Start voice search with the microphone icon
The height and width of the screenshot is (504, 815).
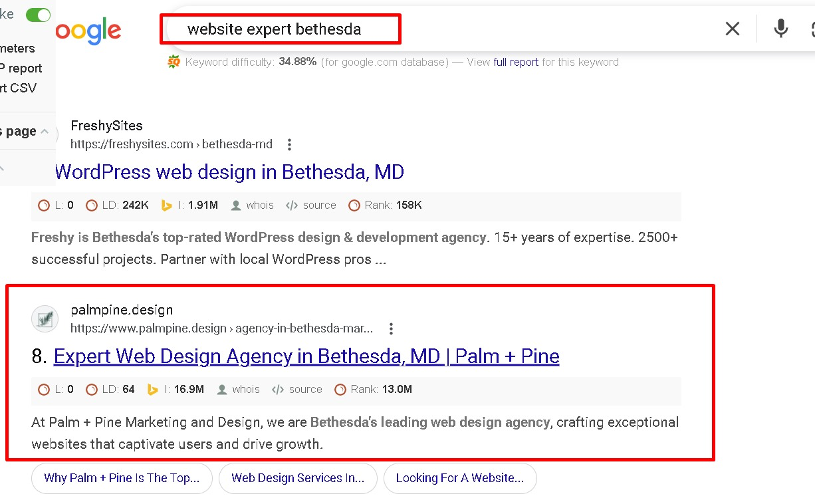(781, 29)
